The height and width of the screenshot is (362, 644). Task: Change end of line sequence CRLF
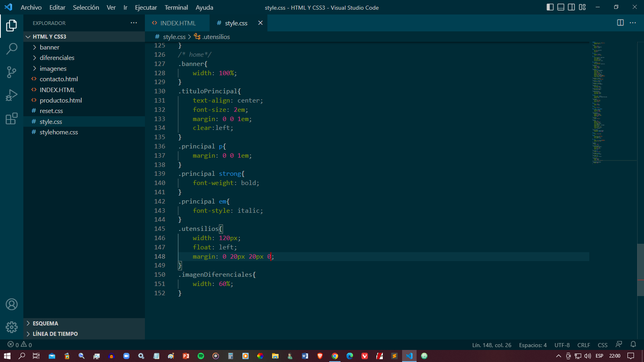click(584, 345)
